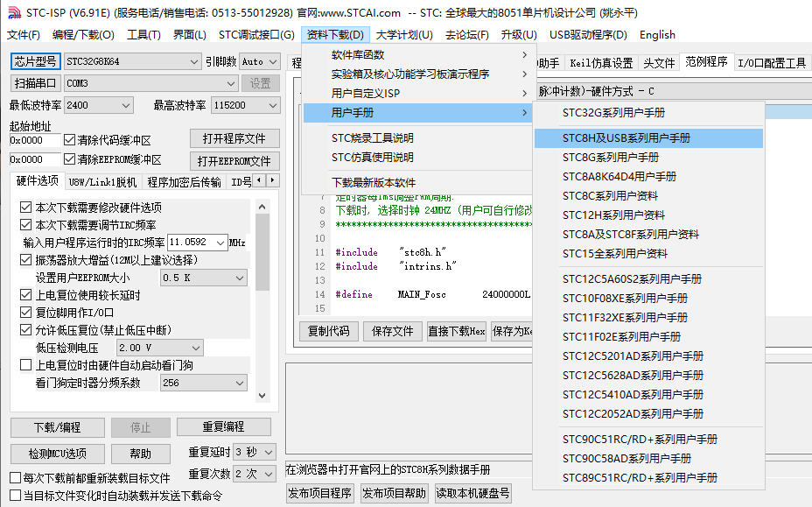812x507 pixels.
Task: Click 复制代码 button
Action: 328,331
